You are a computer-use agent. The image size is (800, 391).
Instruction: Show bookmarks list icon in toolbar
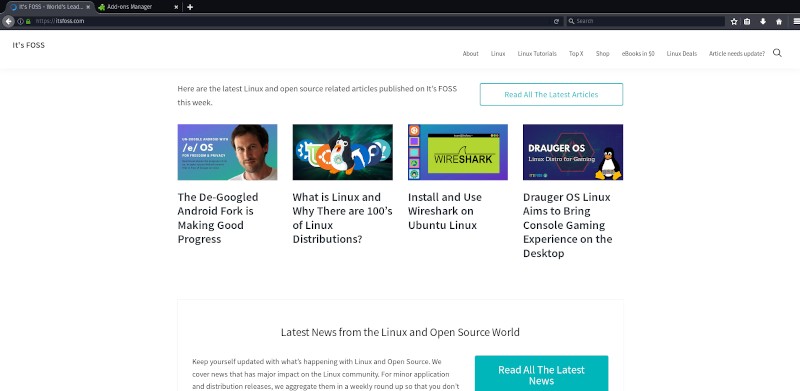point(747,21)
